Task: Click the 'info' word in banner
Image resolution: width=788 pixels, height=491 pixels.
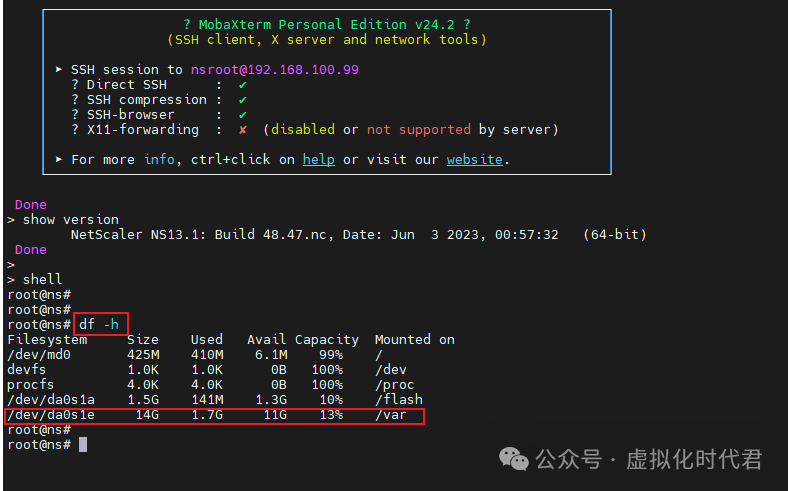Action: [159, 159]
